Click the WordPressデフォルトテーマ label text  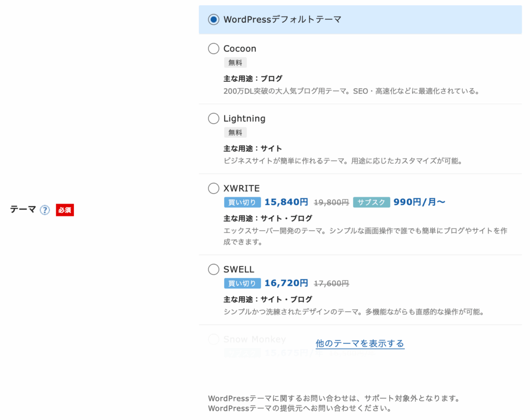[282, 20]
